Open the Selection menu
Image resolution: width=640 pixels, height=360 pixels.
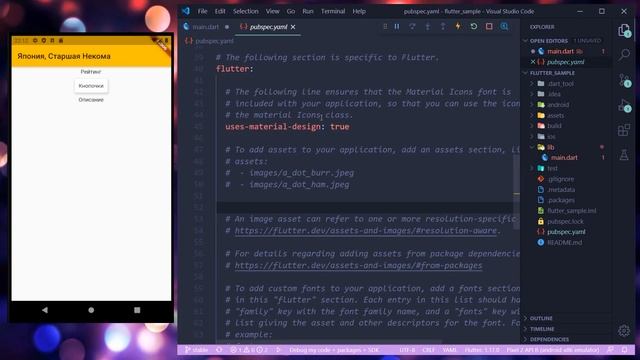click(246, 11)
